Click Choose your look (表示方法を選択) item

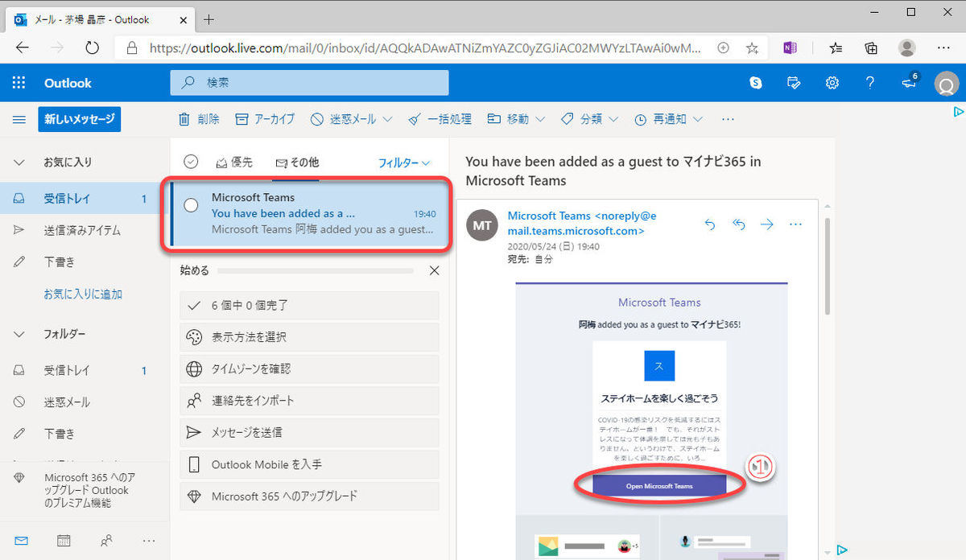[309, 337]
